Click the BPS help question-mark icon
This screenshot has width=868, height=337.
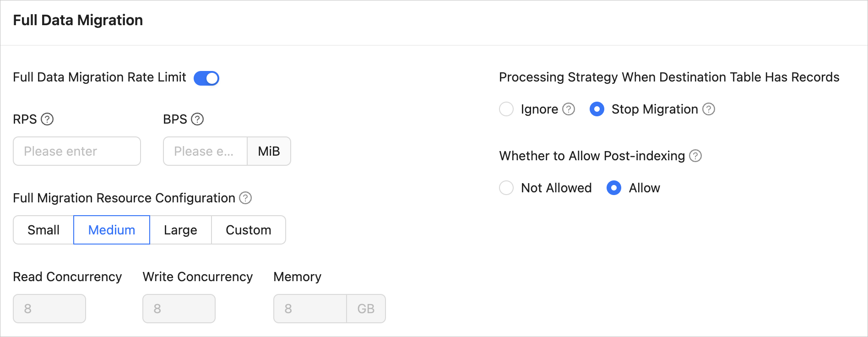(x=197, y=119)
